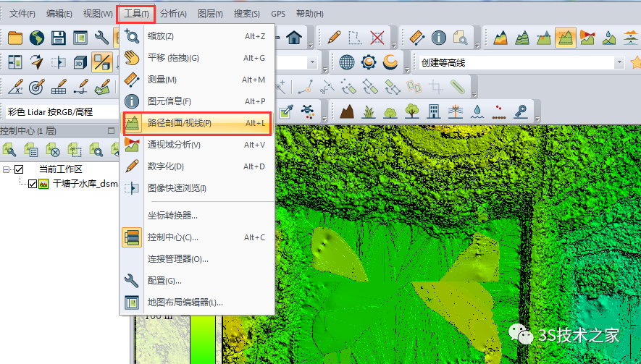Click the map layout editor toolbar icon
Image resolution: width=641 pixels, height=364 pixels.
80,38
